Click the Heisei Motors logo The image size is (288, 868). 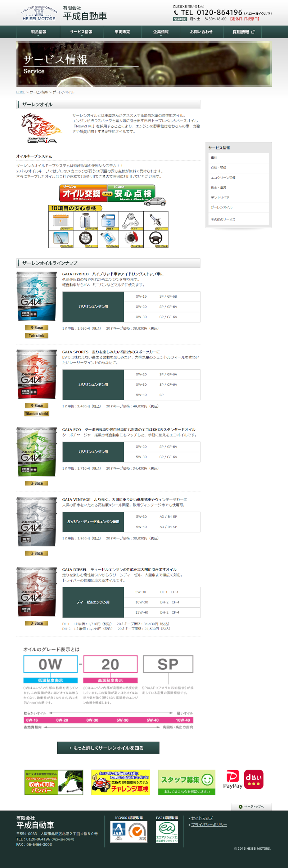click(39, 14)
